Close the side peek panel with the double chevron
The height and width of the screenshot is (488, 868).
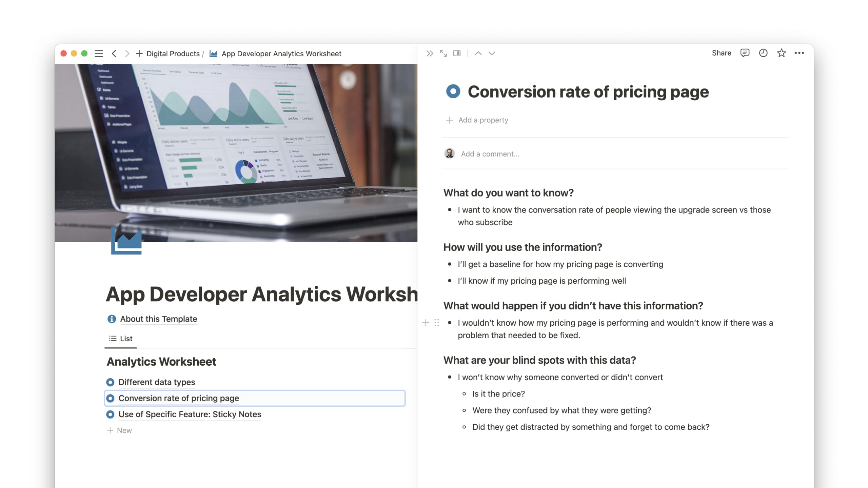tap(430, 53)
